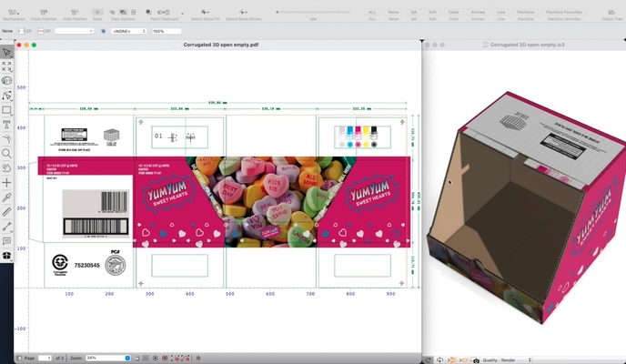Open the Zoom 34% dropdown

107,358
